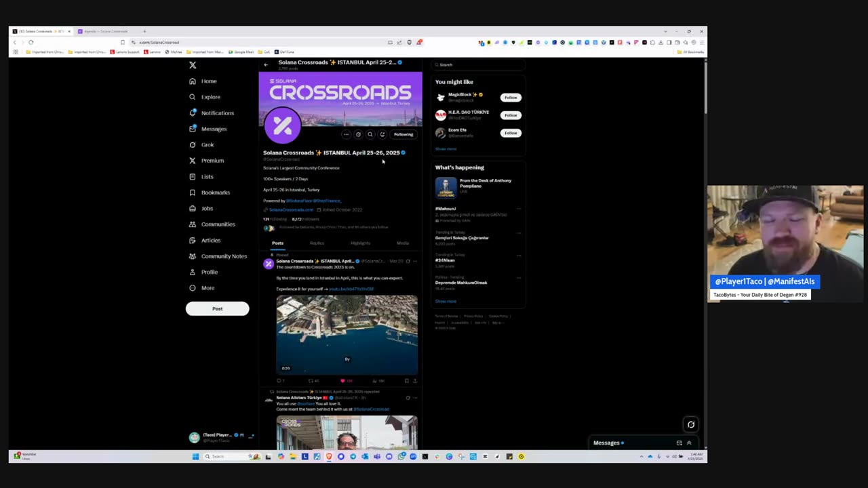Toggle the pink like heart on pinned post

tap(342, 381)
